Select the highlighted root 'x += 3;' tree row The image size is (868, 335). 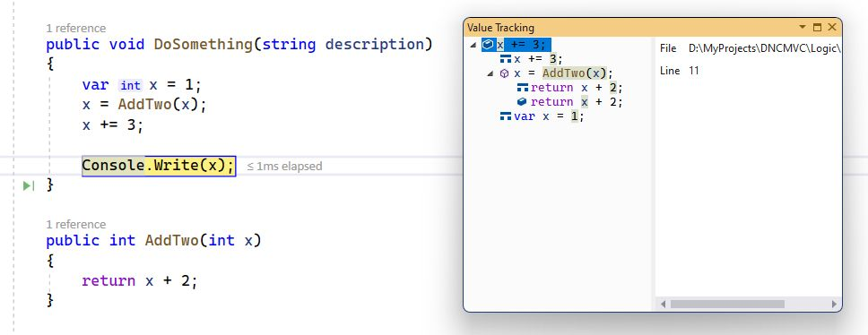(516, 45)
